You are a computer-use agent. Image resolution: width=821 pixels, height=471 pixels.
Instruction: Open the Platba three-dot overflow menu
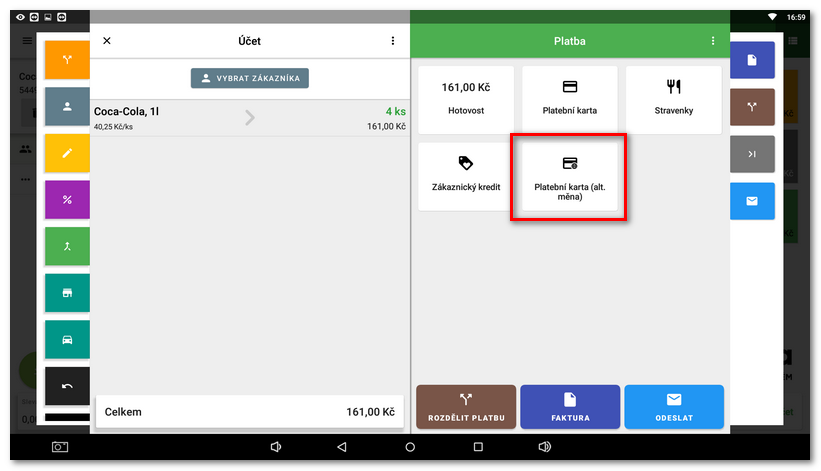(713, 41)
